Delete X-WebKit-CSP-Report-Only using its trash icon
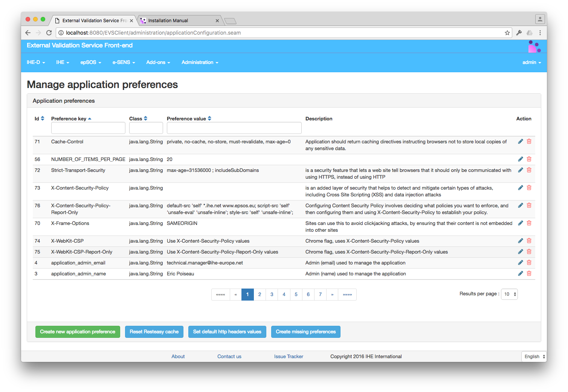The height and width of the screenshot is (392, 568). tap(529, 251)
